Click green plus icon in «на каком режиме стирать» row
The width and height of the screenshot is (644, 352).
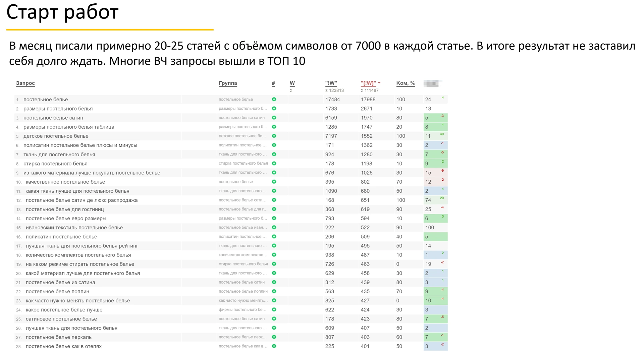point(274,264)
